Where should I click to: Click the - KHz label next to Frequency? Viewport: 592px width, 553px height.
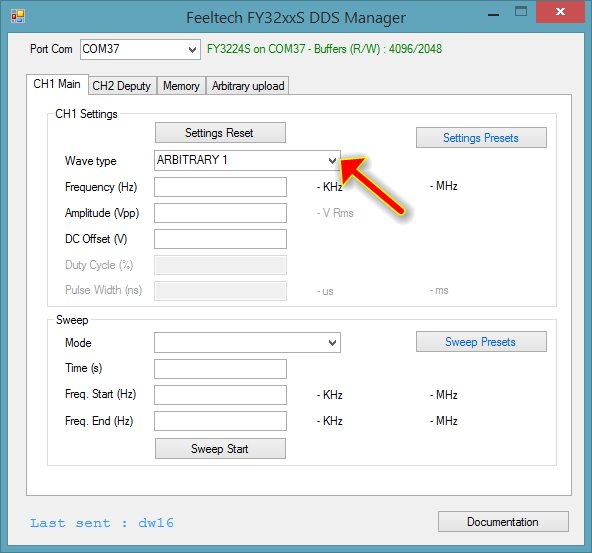[330, 186]
